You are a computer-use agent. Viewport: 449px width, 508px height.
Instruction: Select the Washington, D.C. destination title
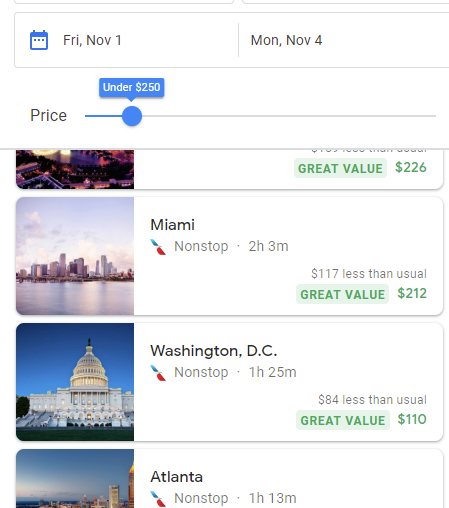point(214,351)
